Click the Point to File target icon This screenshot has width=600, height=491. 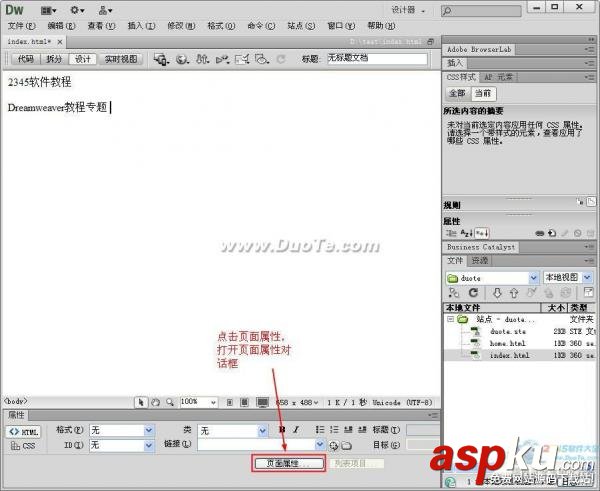point(334,445)
